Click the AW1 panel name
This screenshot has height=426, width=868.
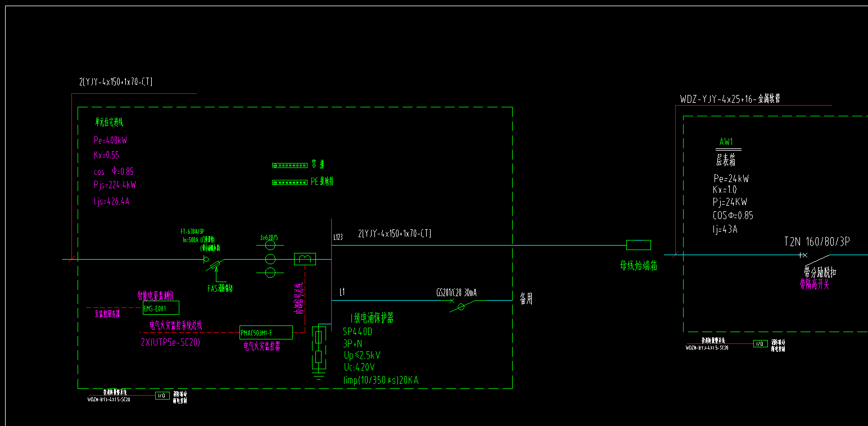point(726,142)
